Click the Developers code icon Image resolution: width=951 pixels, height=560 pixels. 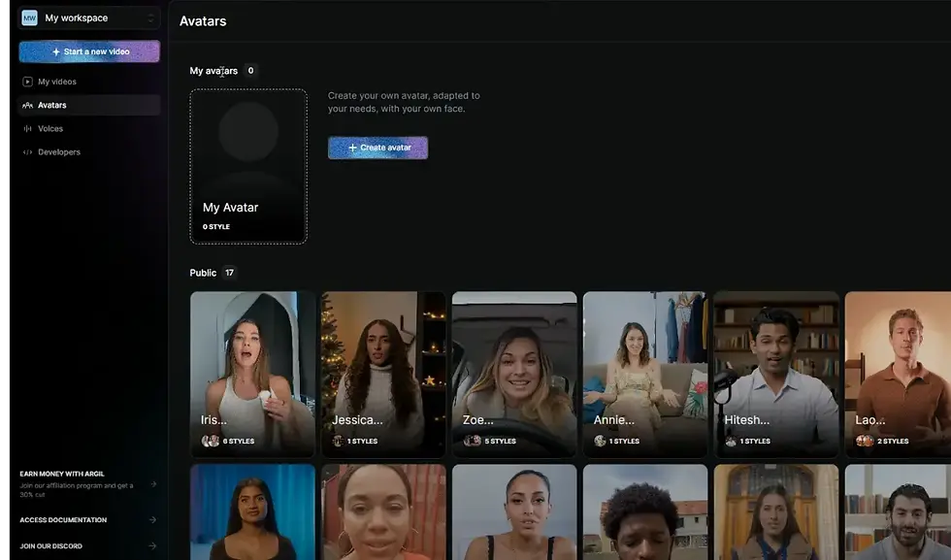click(x=27, y=152)
